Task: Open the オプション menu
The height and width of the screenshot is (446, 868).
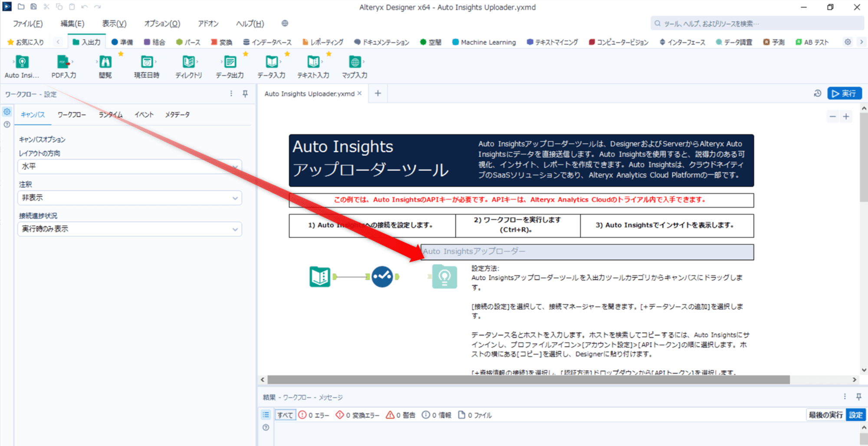Action: pyautogui.click(x=162, y=23)
